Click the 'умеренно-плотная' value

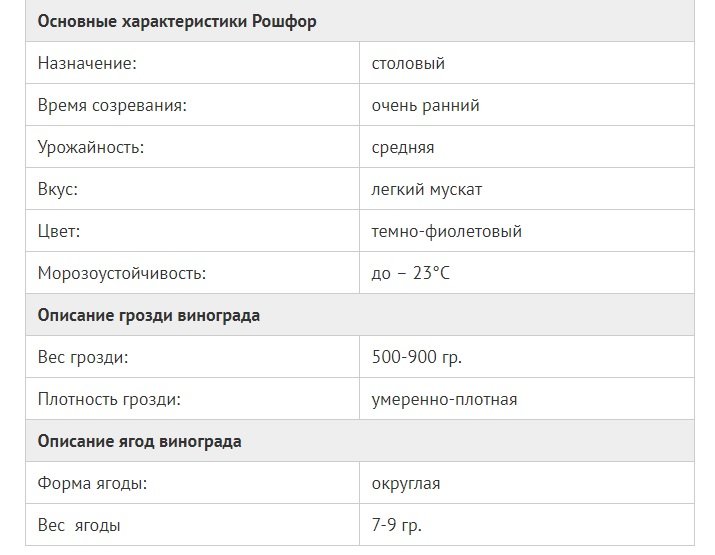coord(444,399)
